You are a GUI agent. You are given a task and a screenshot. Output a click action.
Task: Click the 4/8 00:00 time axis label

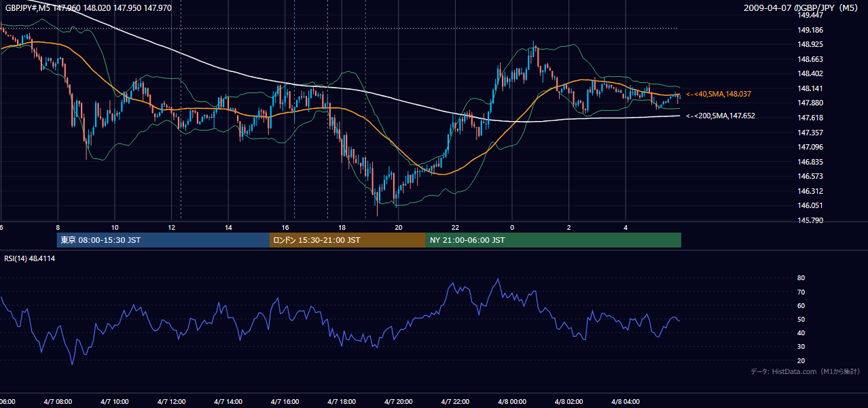512,401
